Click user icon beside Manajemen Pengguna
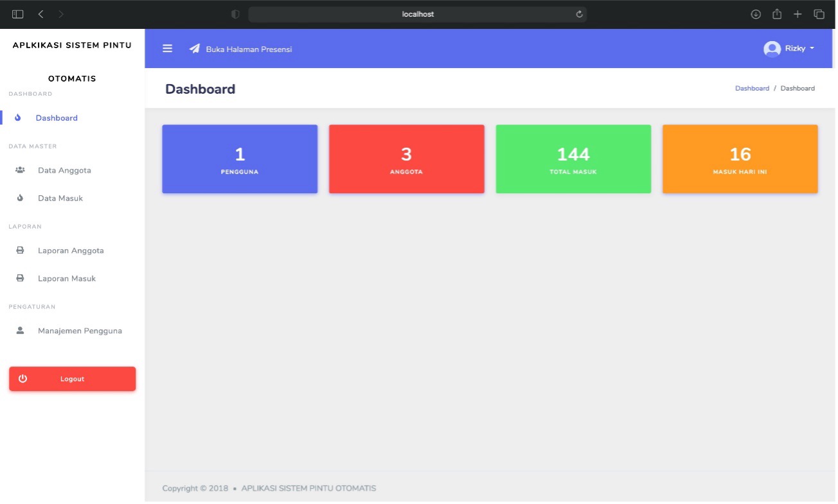The image size is (838, 504). pos(20,331)
